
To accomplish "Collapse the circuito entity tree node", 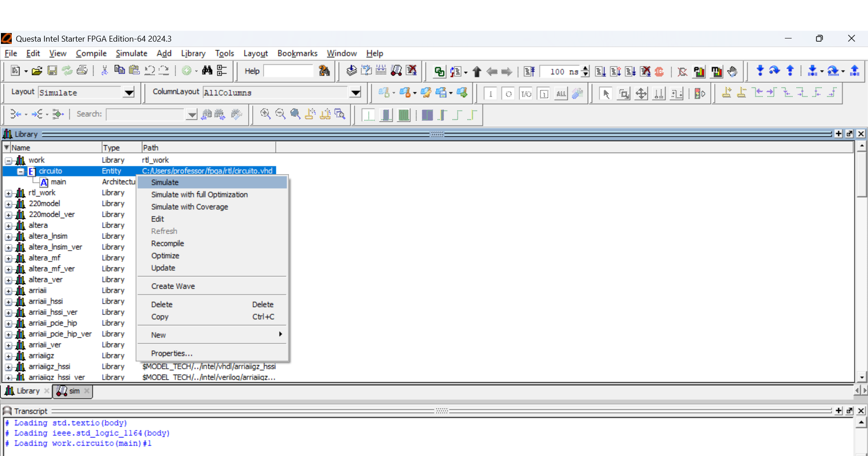I will coord(21,171).
